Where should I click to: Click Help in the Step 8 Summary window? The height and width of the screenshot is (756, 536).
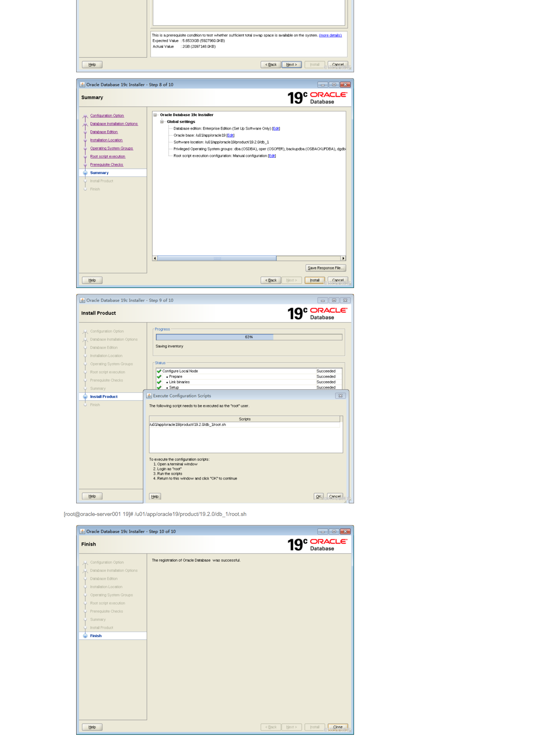click(92, 280)
